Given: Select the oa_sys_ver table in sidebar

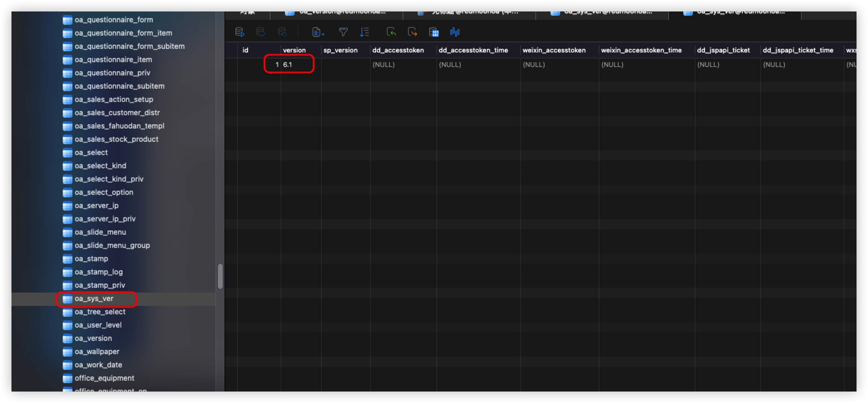Looking at the screenshot, I should click(x=94, y=299).
